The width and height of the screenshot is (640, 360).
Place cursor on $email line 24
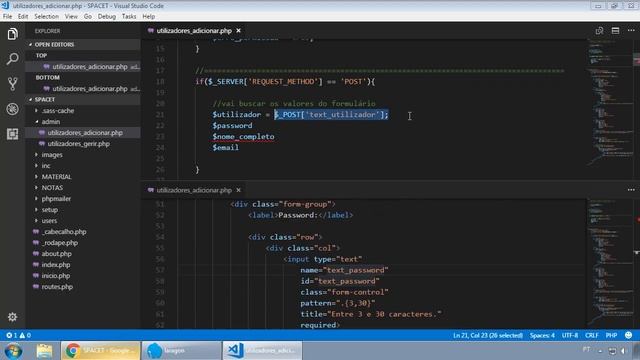pos(225,148)
